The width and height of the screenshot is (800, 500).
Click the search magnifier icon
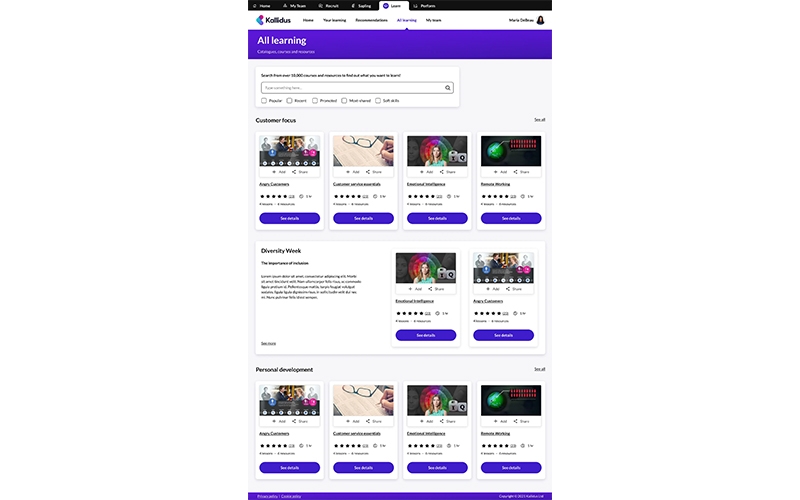(x=447, y=88)
